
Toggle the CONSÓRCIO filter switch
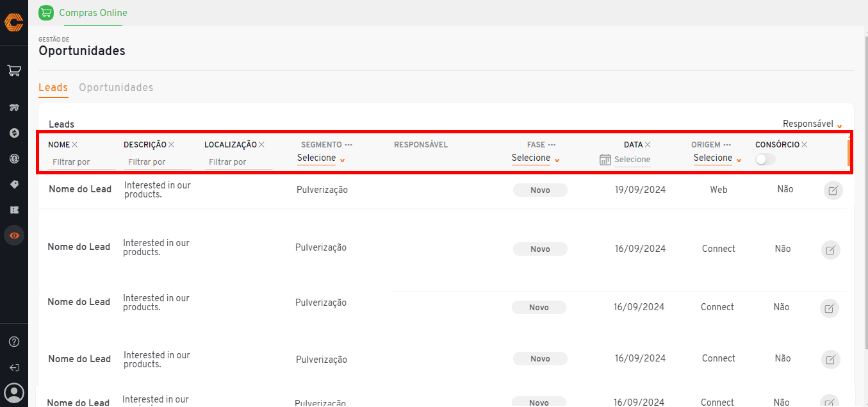coord(766,160)
